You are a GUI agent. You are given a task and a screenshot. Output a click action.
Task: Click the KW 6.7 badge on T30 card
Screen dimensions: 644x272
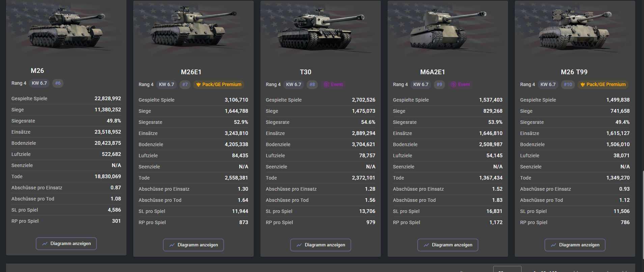pyautogui.click(x=293, y=85)
